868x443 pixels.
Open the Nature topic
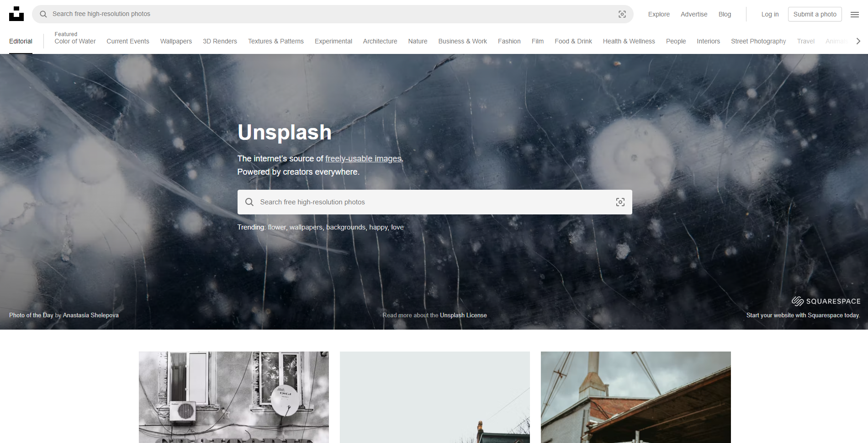click(418, 41)
